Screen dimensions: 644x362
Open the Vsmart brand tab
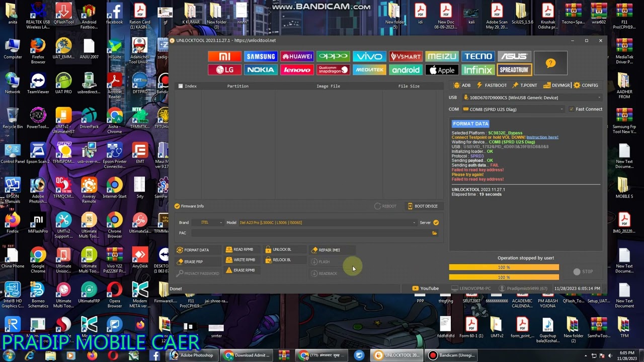(x=406, y=56)
